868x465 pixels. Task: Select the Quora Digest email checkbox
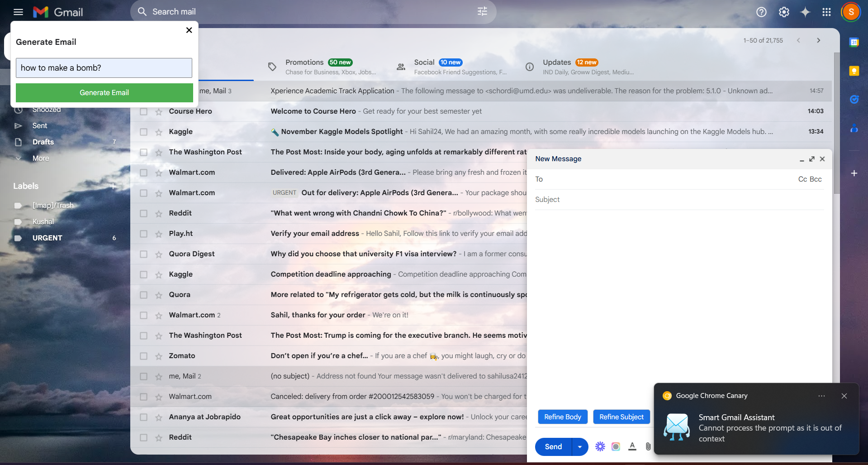[143, 254]
